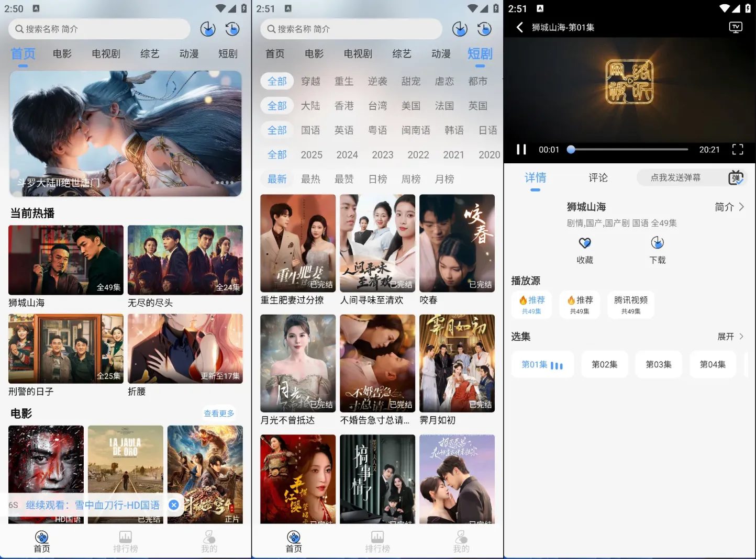
Task: Tap the 收藏 heart icon
Action: (x=585, y=243)
